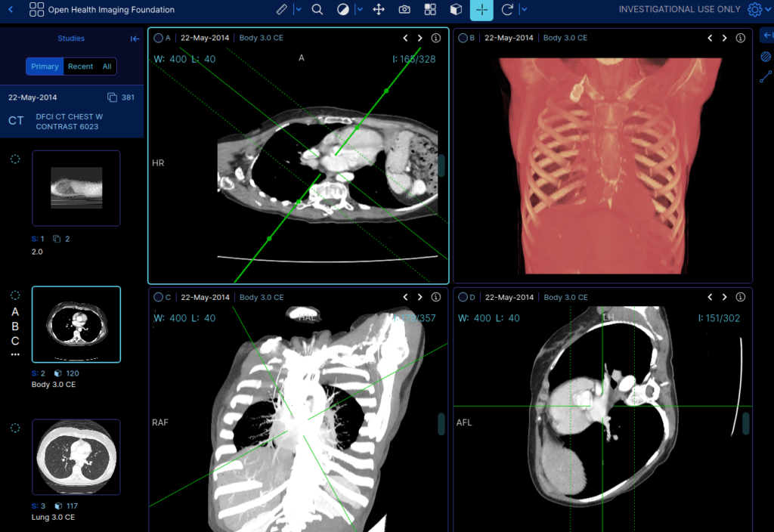Switch to the Recent studies tab
The height and width of the screenshot is (532, 774).
point(79,66)
